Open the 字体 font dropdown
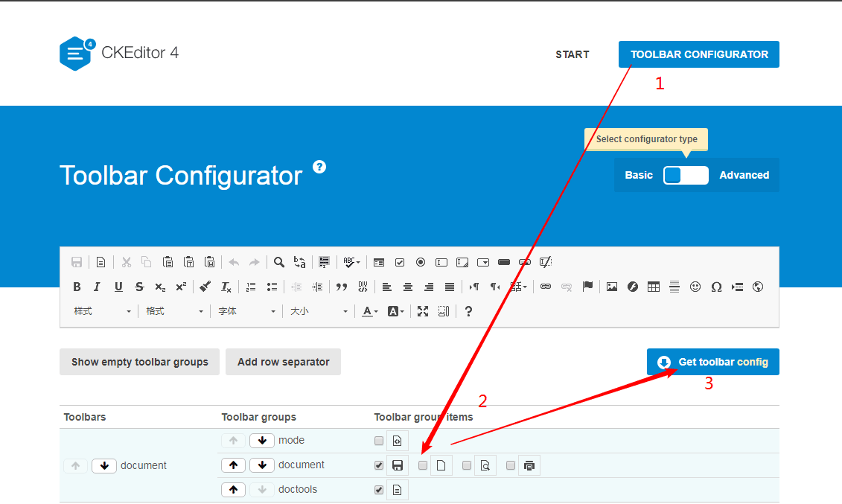 click(246, 311)
